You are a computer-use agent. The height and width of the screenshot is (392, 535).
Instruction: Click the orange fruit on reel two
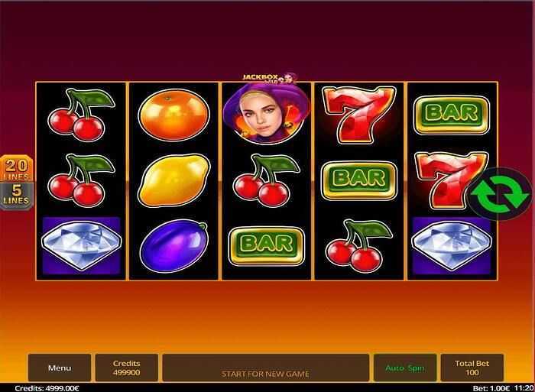(173, 115)
